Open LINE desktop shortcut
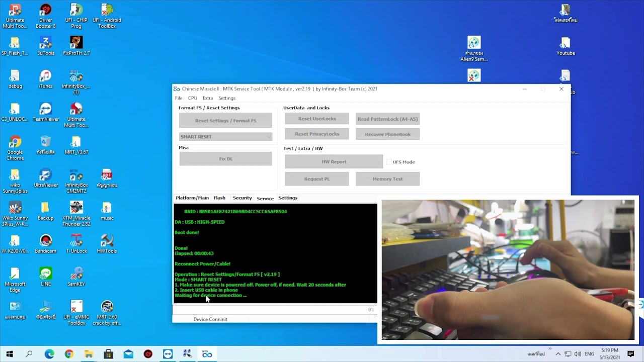The width and height of the screenshot is (644, 362). tap(46, 277)
